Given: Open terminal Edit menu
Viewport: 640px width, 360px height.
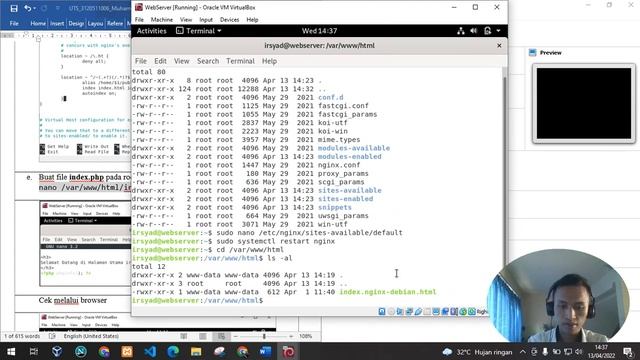Looking at the screenshot, I should click(x=160, y=61).
